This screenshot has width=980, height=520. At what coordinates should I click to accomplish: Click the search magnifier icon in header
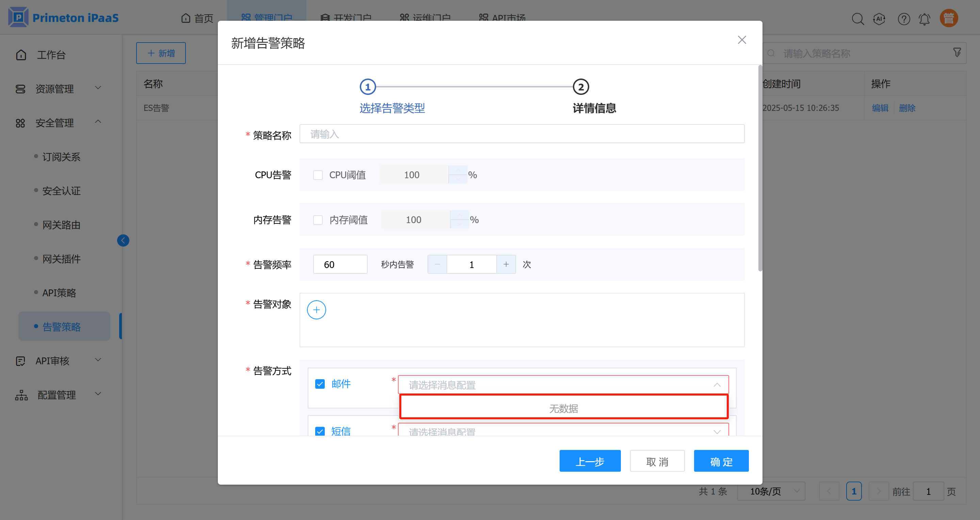click(857, 19)
